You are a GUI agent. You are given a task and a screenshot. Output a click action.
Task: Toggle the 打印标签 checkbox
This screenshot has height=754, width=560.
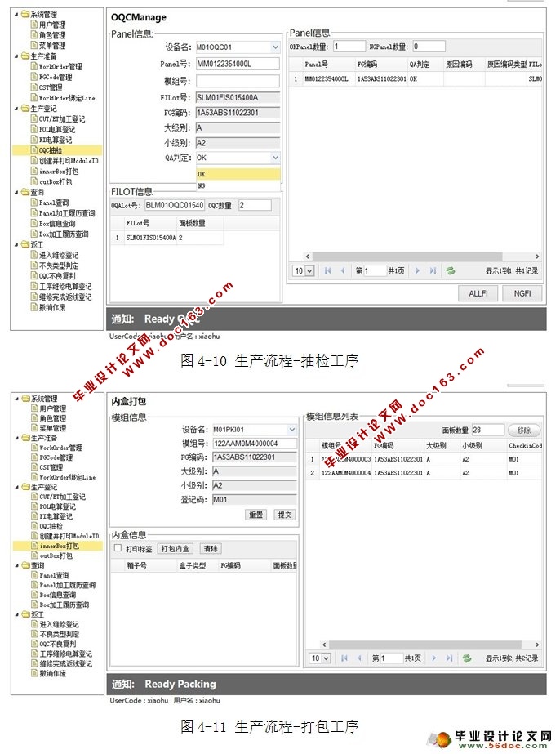[118, 548]
